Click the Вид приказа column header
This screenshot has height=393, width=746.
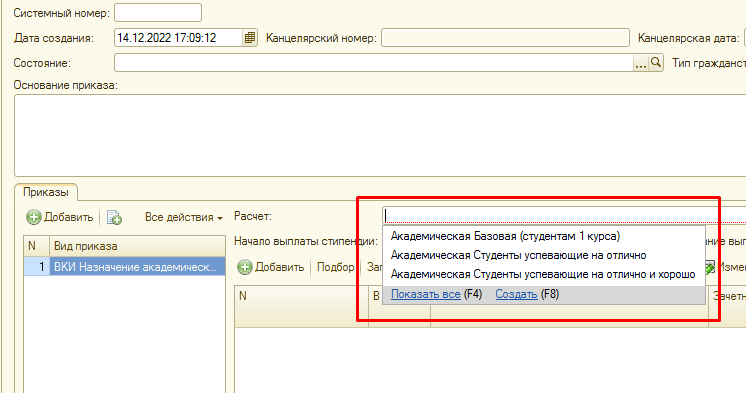137,246
